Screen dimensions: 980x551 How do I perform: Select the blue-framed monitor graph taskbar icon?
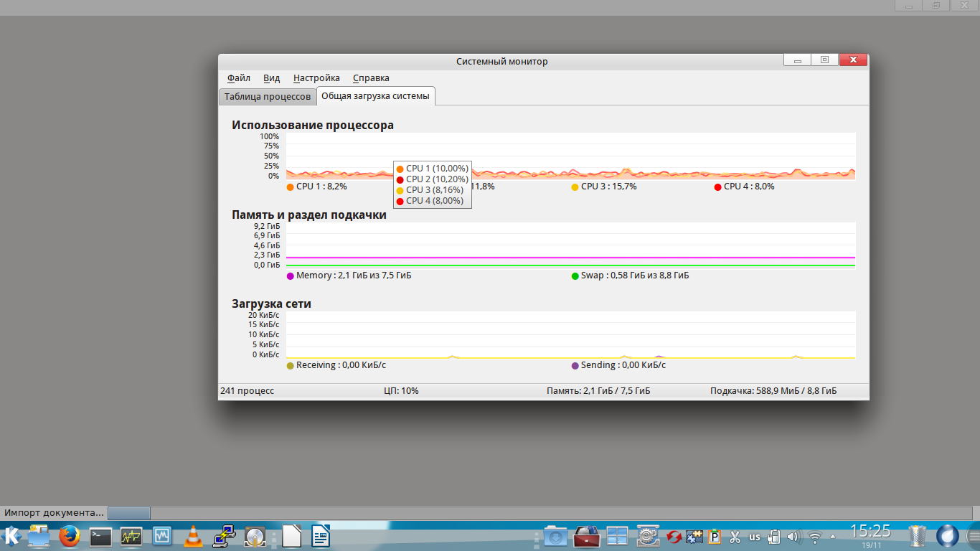pyautogui.click(x=161, y=535)
